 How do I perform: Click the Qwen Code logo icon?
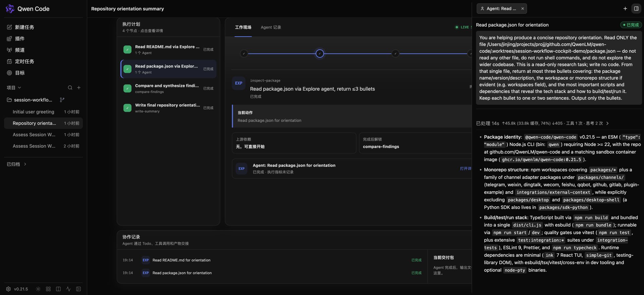[10, 9]
